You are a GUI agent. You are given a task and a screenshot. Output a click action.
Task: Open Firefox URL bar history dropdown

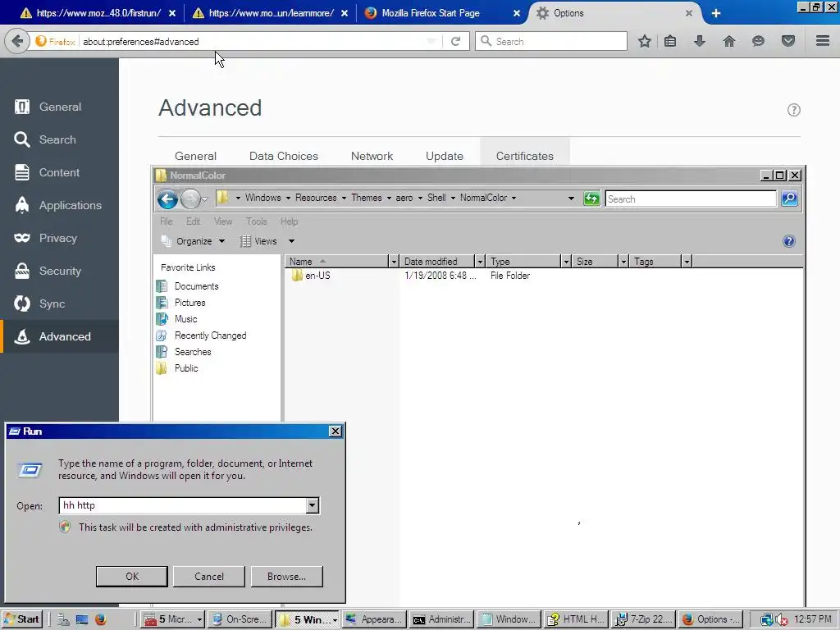point(431,41)
